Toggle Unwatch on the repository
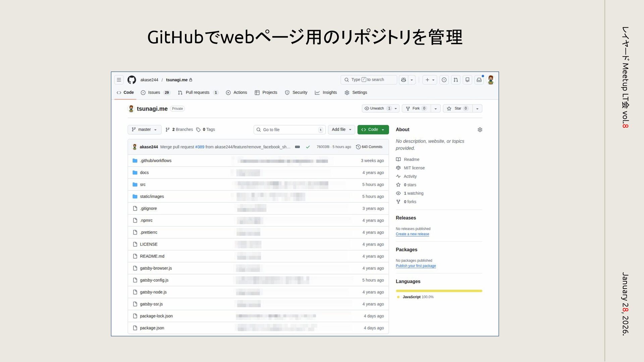Viewport: 644px width, 362px height. pyautogui.click(x=377, y=109)
